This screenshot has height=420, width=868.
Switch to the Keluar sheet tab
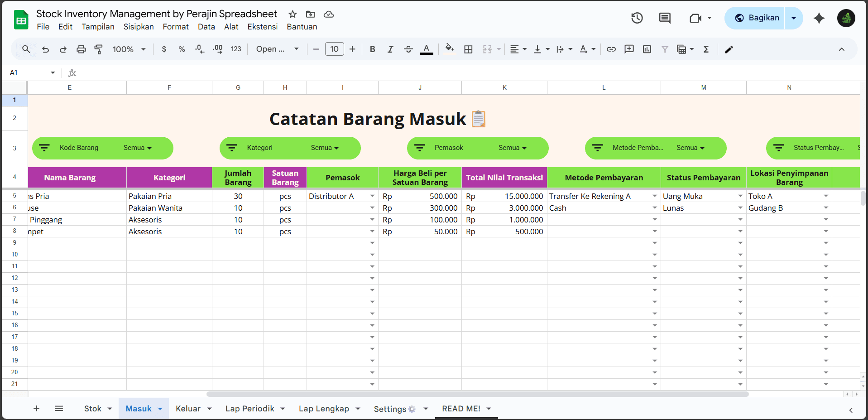point(187,408)
